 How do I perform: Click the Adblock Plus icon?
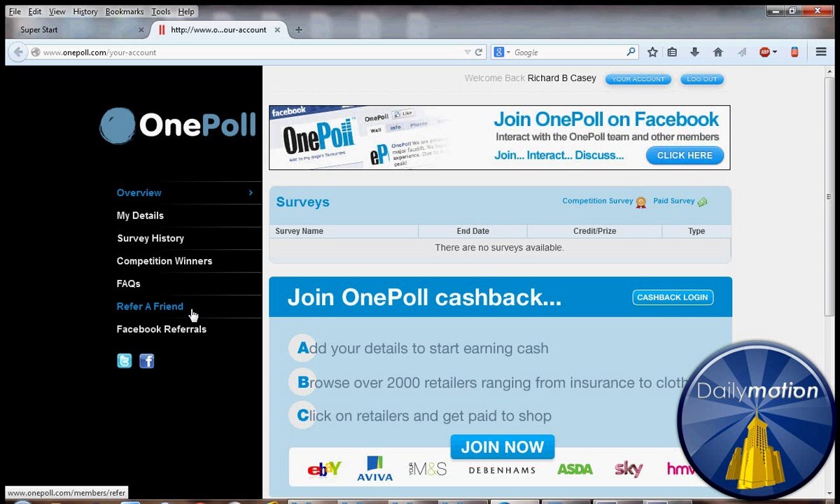tap(765, 52)
